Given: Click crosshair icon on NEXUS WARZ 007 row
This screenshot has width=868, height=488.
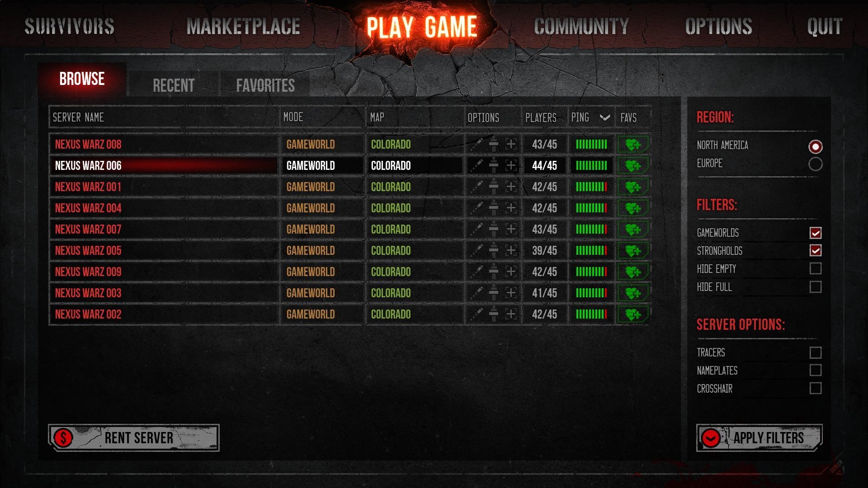Looking at the screenshot, I should pyautogui.click(x=511, y=229).
